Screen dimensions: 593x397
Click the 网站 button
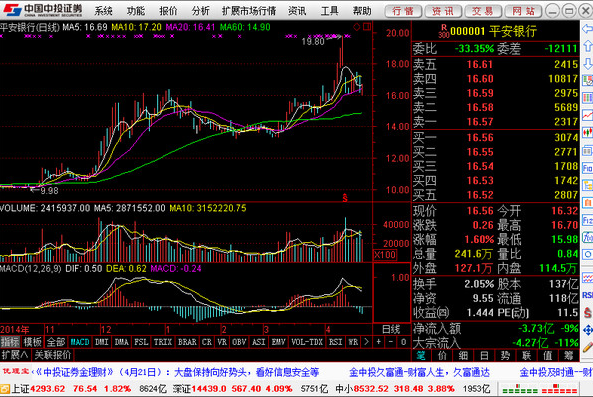click(523, 11)
